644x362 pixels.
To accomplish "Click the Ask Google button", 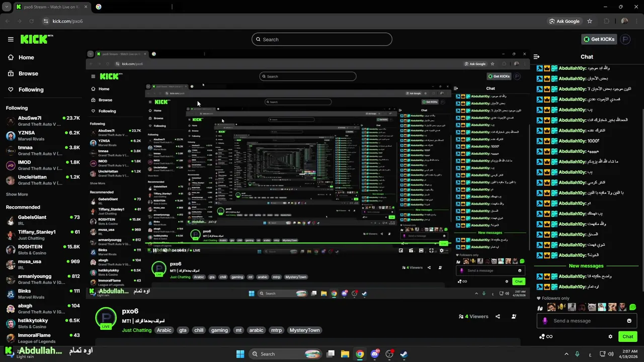I will pos(565,21).
